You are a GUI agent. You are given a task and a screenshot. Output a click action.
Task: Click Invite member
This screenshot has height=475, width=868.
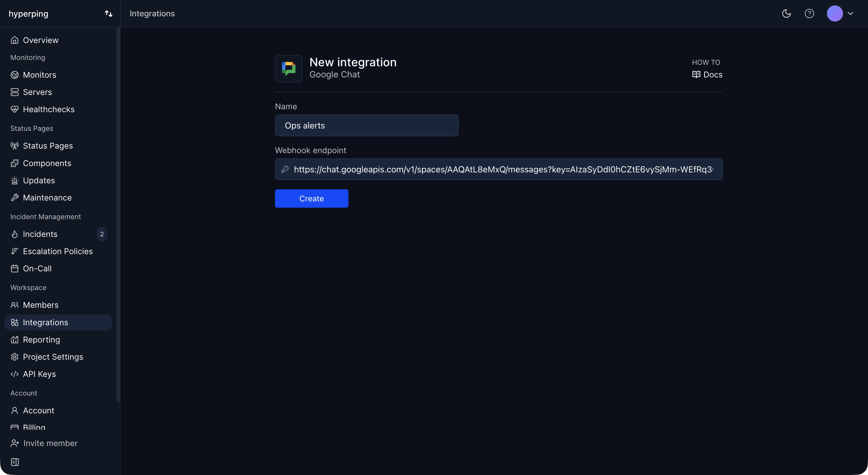click(x=44, y=443)
